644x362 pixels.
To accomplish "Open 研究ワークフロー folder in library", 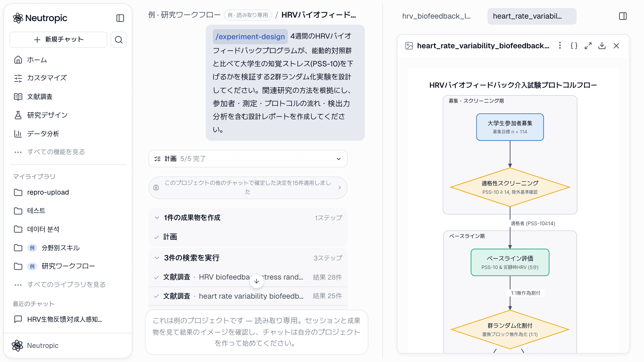I will pyautogui.click(x=68, y=266).
